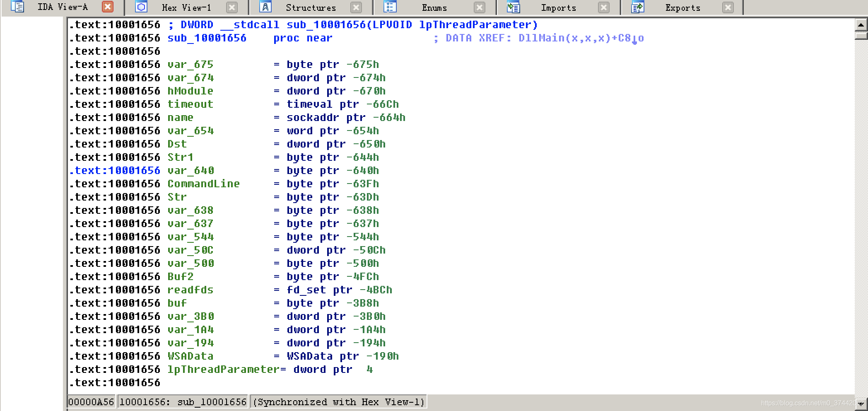Click the 'Synchronized with Hex View-1' status text
868x411 pixels.
tap(338, 402)
